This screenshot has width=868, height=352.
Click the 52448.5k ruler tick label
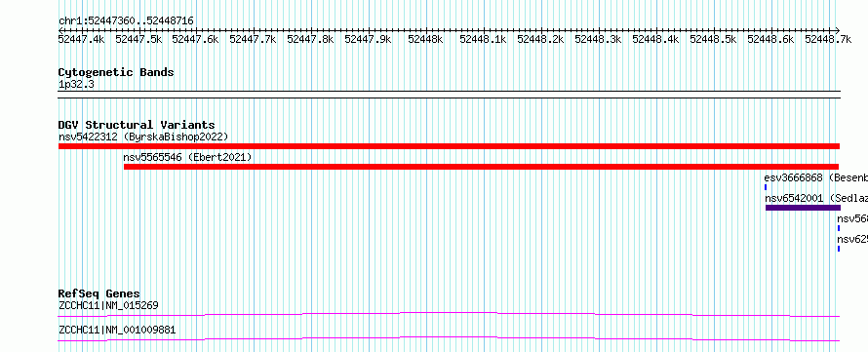coord(714,39)
